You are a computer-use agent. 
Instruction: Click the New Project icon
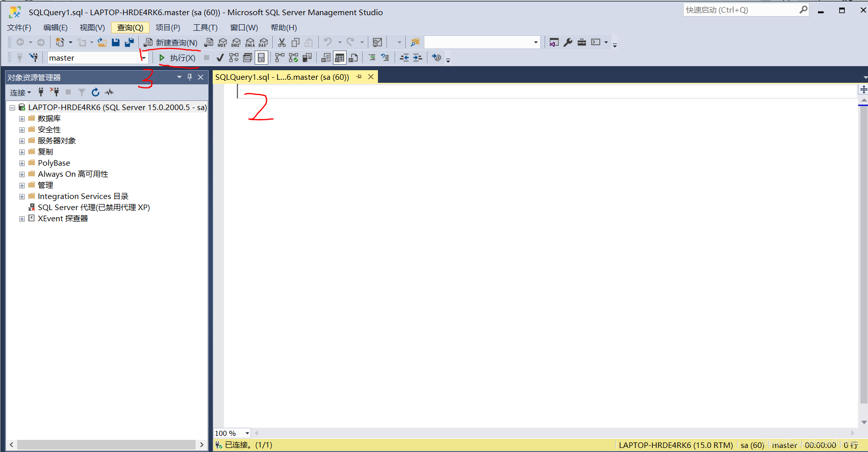(x=60, y=42)
